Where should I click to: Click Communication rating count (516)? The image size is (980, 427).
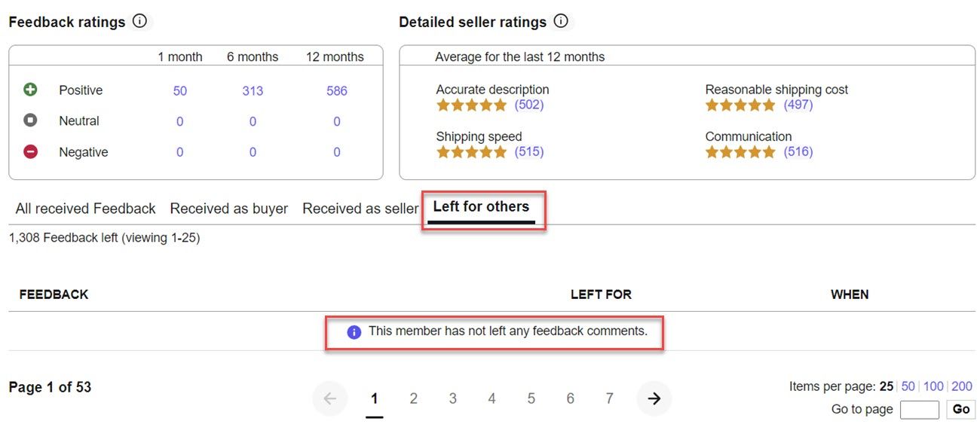[798, 152]
